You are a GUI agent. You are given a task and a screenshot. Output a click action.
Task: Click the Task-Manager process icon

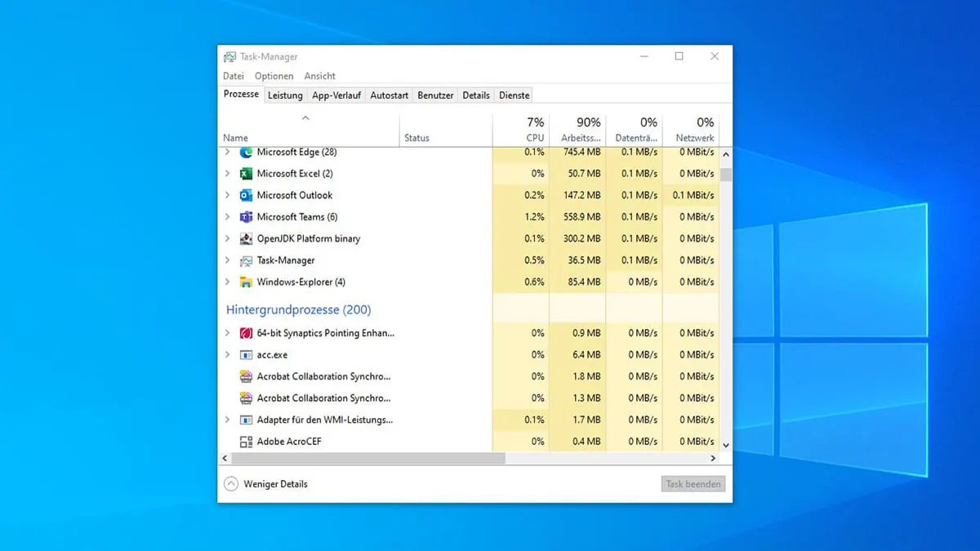point(247,260)
